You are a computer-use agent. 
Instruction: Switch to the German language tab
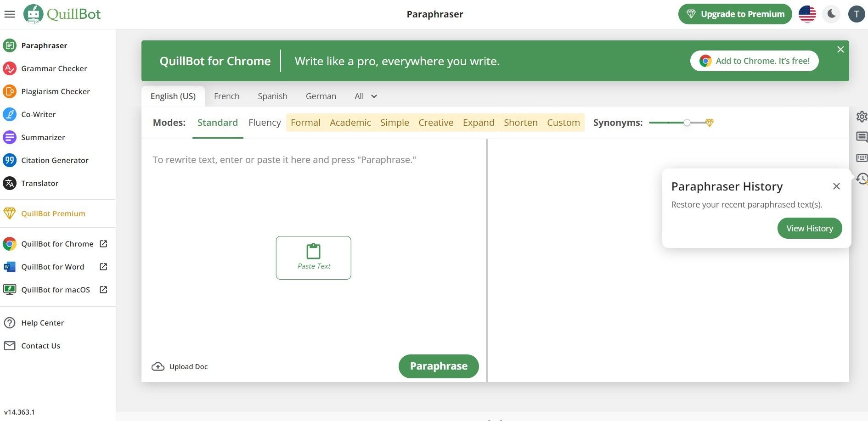(x=321, y=96)
